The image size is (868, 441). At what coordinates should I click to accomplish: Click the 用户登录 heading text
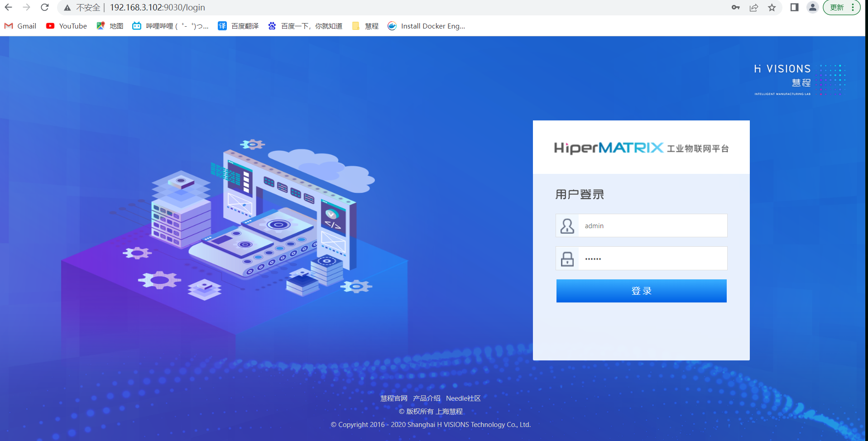click(x=580, y=195)
